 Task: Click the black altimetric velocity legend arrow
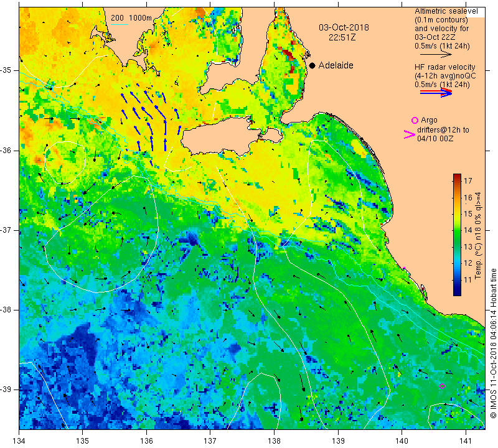tap(436, 54)
